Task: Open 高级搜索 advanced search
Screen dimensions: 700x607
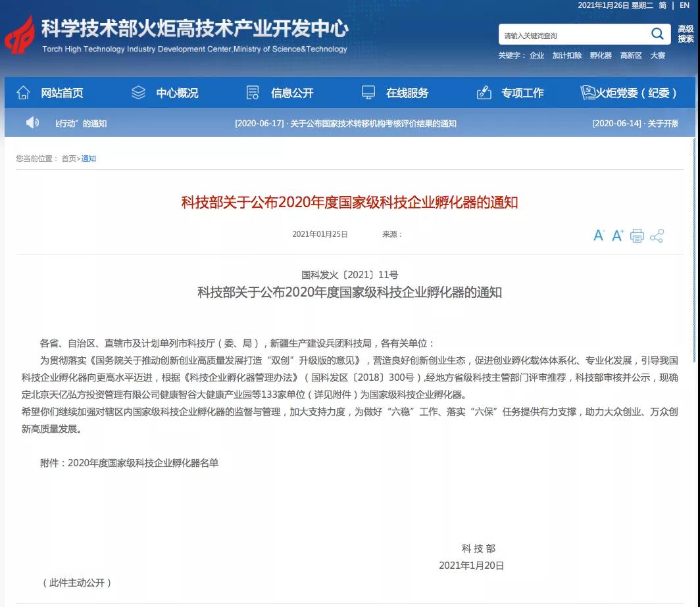Action: point(686,34)
